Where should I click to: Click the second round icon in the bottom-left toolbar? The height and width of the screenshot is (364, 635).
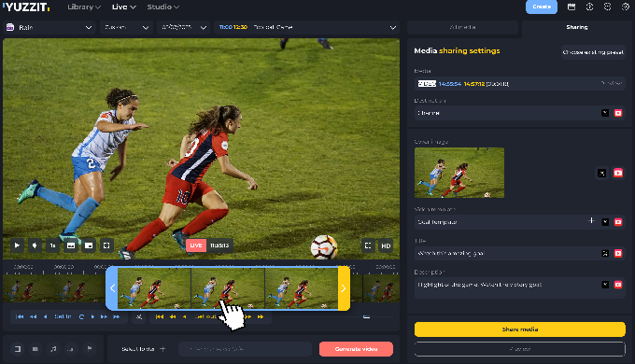pos(35,349)
